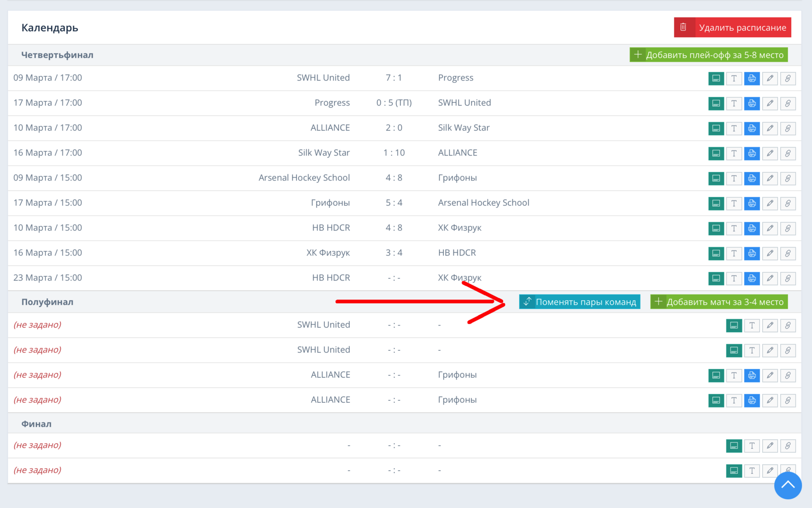Screen dimensions: 812x508
Task: Open broadcast screen for SWHL United 7:1 Progress
Action: coord(716,78)
